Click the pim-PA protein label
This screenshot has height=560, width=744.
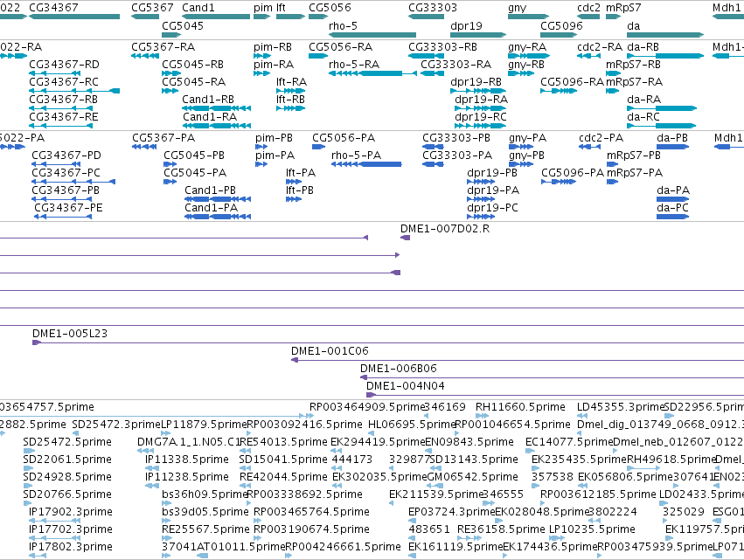point(275,156)
